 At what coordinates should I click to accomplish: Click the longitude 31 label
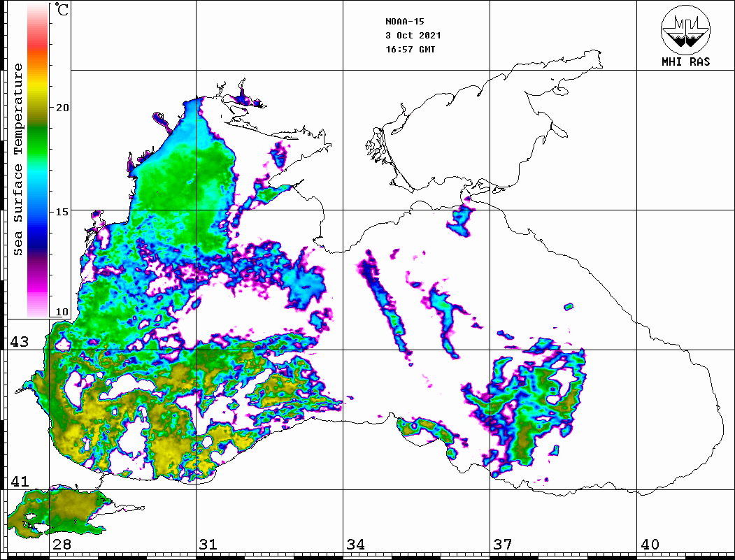tap(208, 545)
